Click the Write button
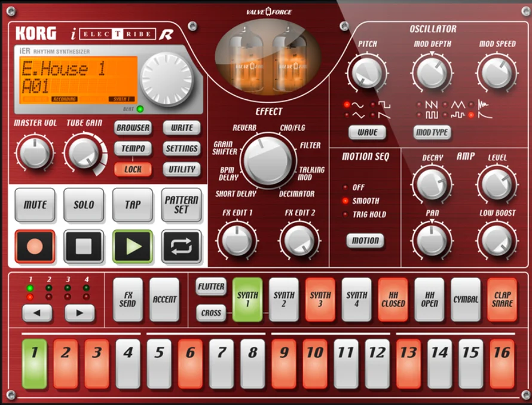The width and height of the screenshot is (532, 405). [x=182, y=128]
